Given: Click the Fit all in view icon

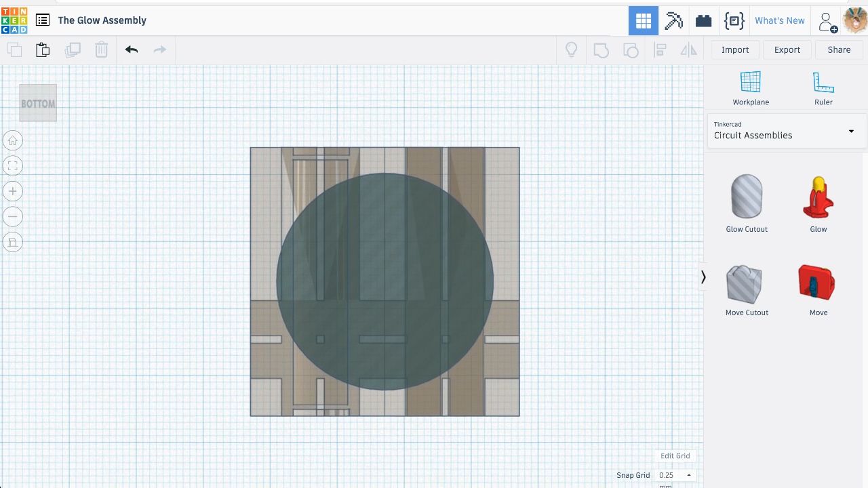Looking at the screenshot, I should [13, 166].
